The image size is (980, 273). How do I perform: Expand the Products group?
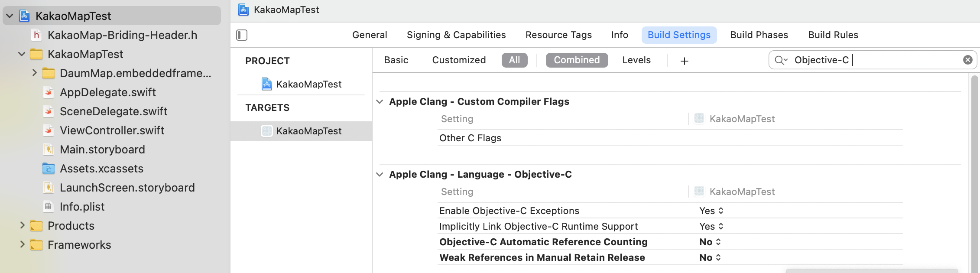pyautogui.click(x=22, y=225)
